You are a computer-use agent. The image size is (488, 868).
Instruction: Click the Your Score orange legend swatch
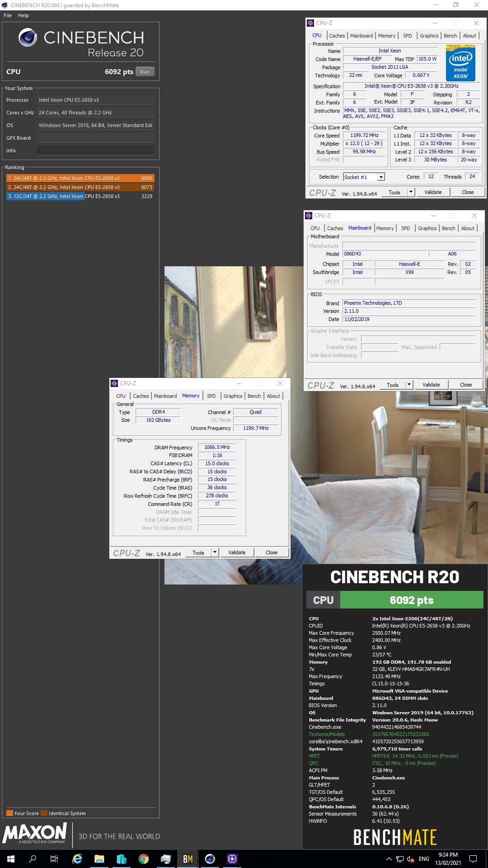click(x=9, y=813)
